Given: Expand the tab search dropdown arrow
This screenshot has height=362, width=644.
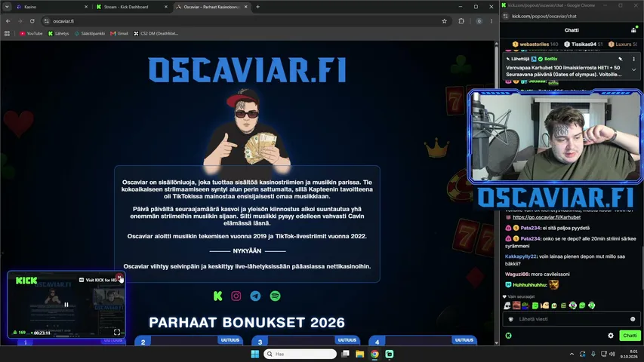Looking at the screenshot, I should 7,7.
